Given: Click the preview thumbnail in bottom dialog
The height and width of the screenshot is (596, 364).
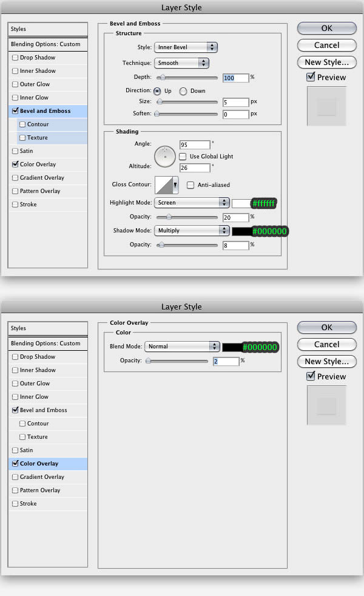Looking at the screenshot, I should pyautogui.click(x=326, y=405).
